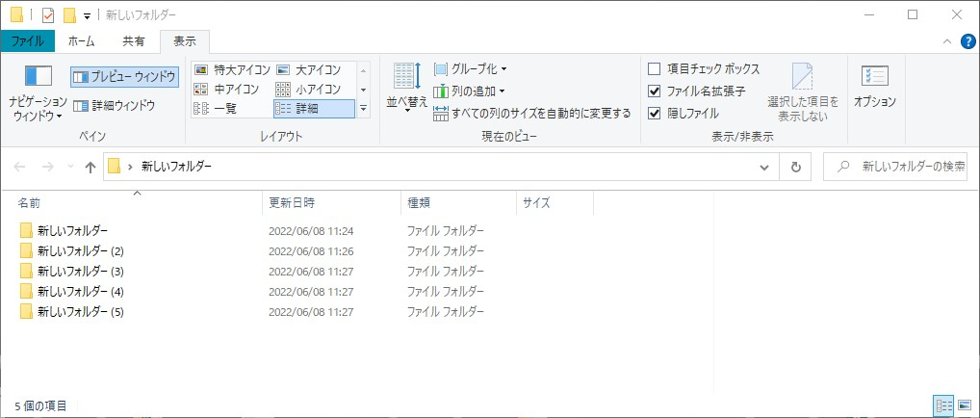Image resolution: width=980 pixels, height=418 pixels.
Task: Click the search box 新しいフォルダーの検索
Action: (895, 167)
